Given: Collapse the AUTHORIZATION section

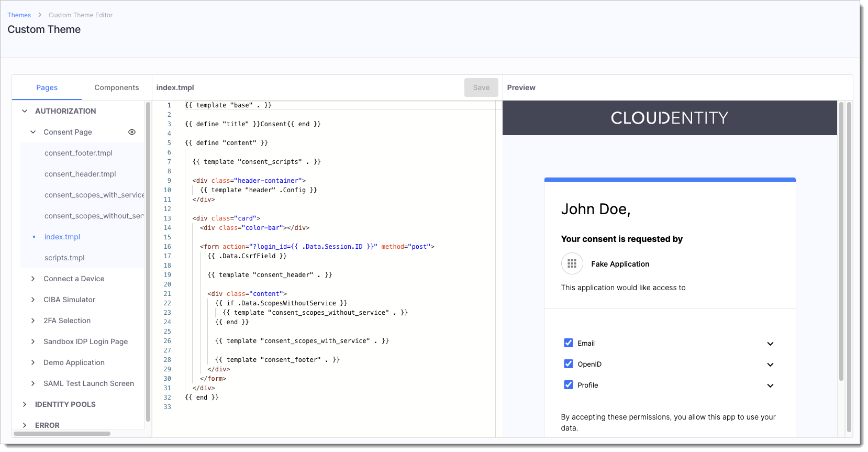Looking at the screenshot, I should coord(25,111).
